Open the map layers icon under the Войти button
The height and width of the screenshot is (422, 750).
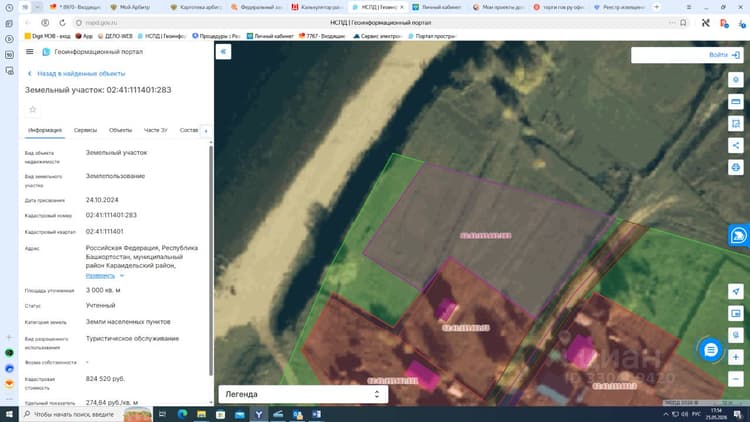pyautogui.click(x=736, y=80)
